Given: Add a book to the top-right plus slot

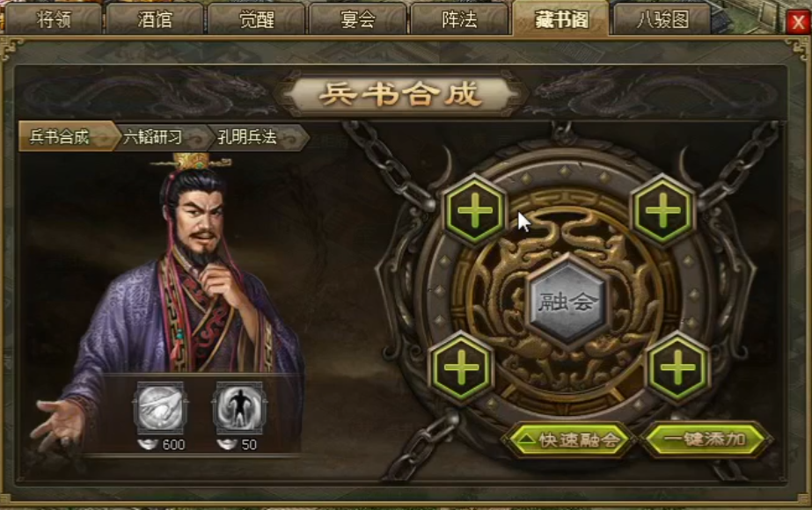Looking at the screenshot, I should [x=662, y=211].
